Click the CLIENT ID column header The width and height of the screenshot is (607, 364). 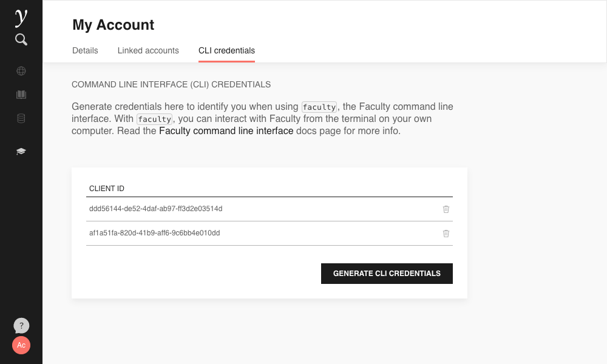tap(107, 189)
